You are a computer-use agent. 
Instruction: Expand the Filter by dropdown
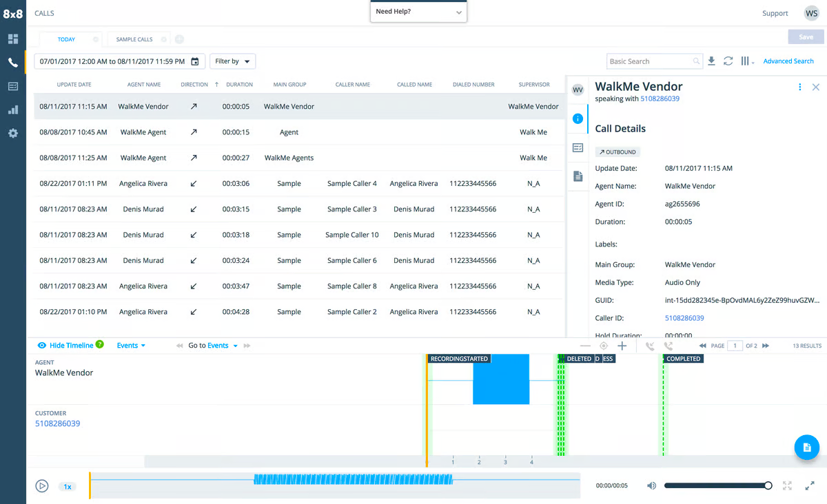[232, 61]
